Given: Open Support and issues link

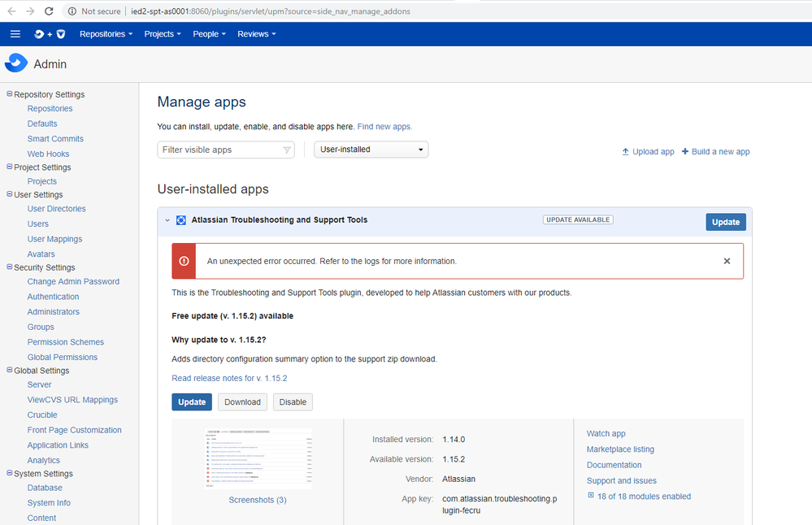Looking at the screenshot, I should tap(622, 481).
